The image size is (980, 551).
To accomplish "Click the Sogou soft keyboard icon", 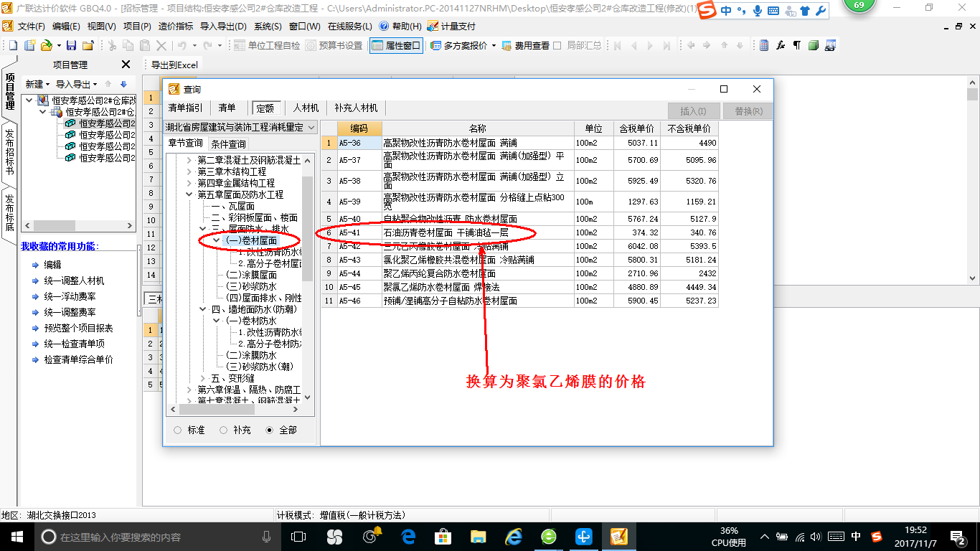I will 773,11.
